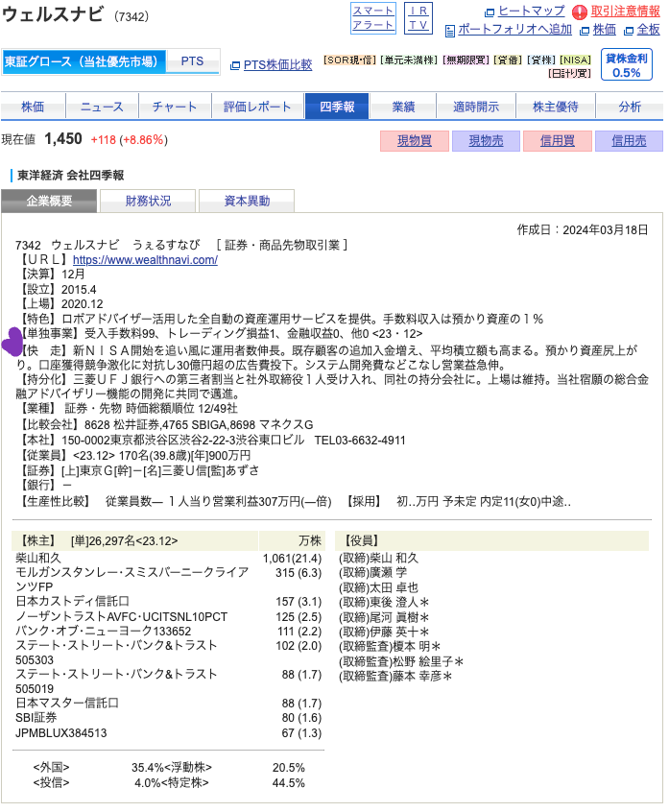Image resolution: width=669 pixels, height=812 pixels.
Task: Click the 特定株 44.5% value
Action: click(x=288, y=783)
